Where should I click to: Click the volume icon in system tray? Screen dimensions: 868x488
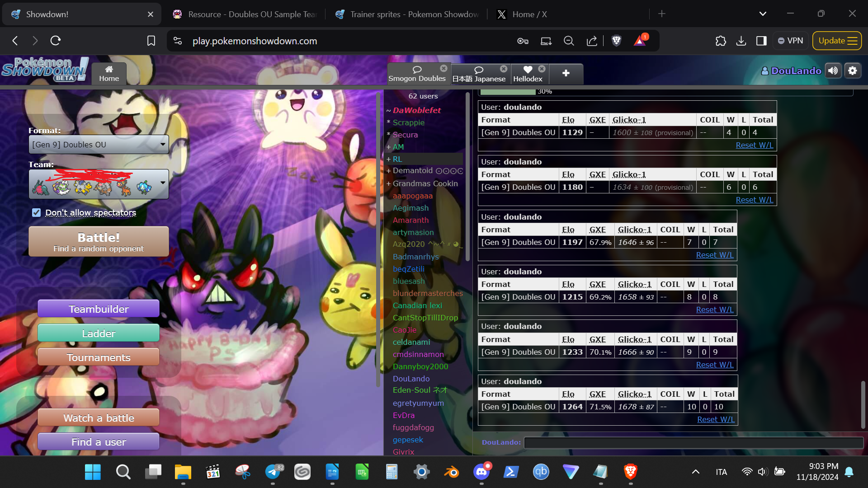(x=763, y=472)
